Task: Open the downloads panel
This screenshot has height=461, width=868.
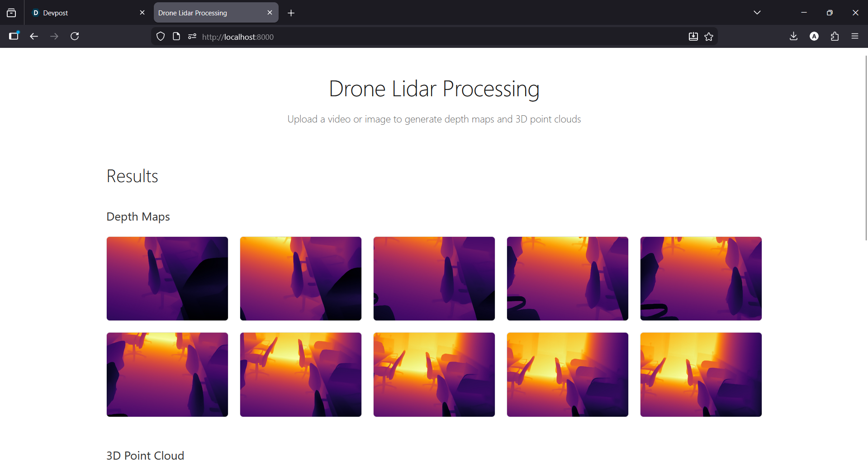Action: pos(793,36)
